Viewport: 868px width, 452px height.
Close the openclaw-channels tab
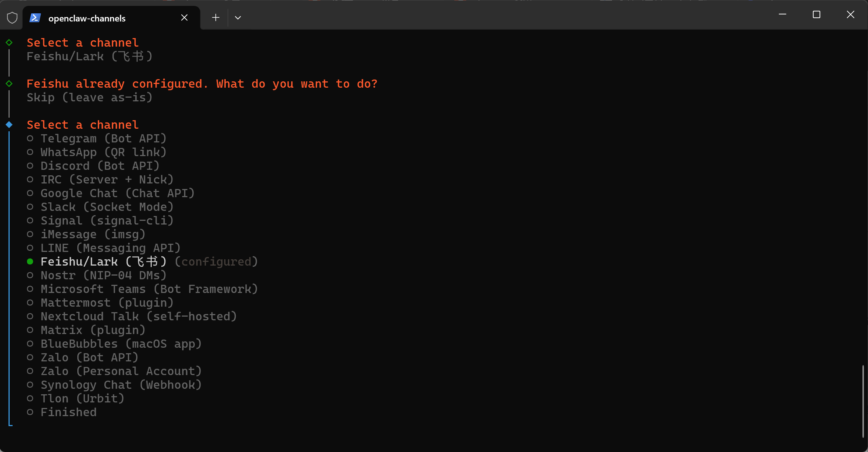coord(184,18)
